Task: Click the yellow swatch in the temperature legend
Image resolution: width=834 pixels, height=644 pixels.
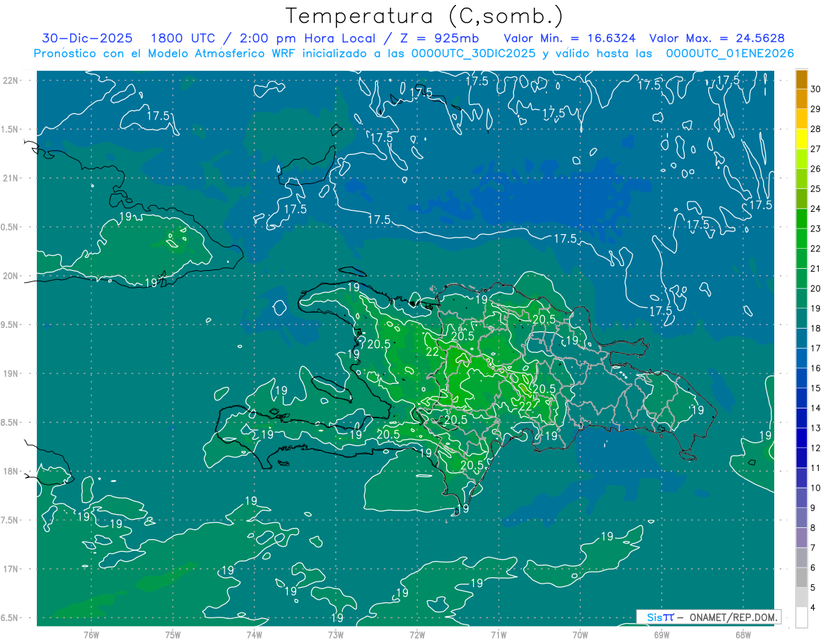Action: [801, 139]
